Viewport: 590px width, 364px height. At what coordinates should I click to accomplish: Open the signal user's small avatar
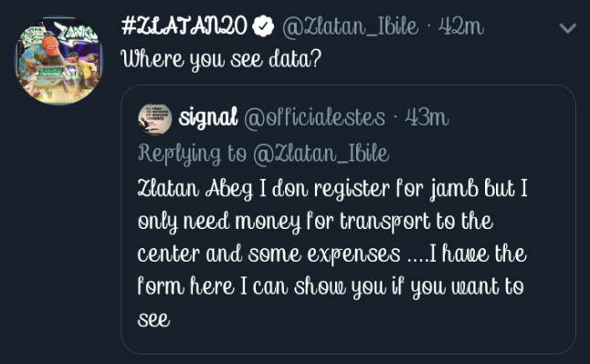coord(155,119)
